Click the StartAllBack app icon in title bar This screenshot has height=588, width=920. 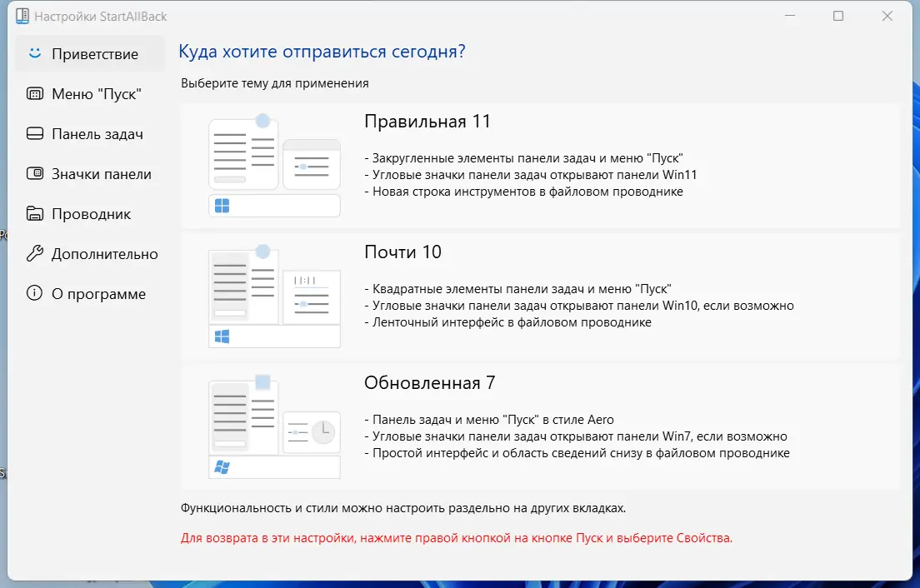tap(22, 16)
